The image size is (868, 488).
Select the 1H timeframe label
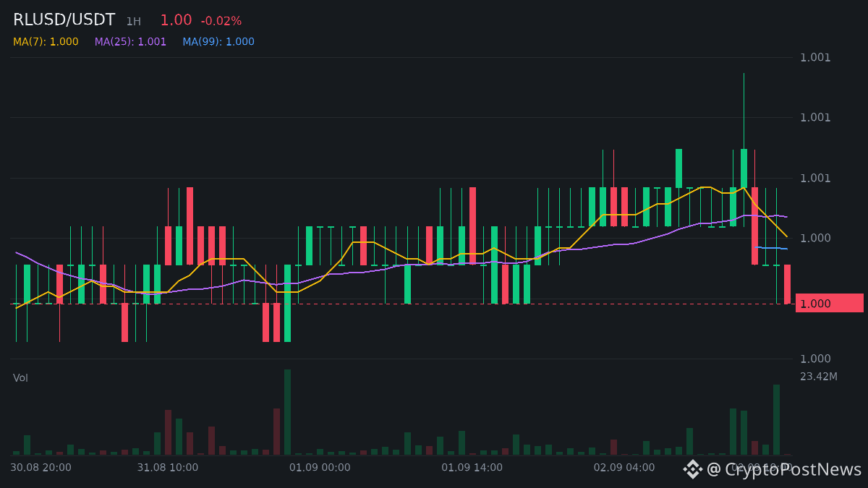pos(133,22)
